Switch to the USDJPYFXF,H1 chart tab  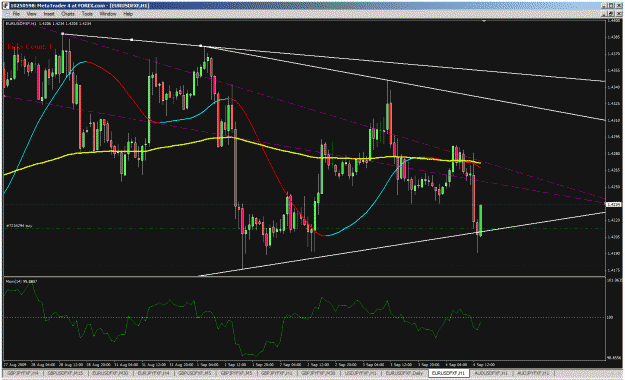[360, 374]
